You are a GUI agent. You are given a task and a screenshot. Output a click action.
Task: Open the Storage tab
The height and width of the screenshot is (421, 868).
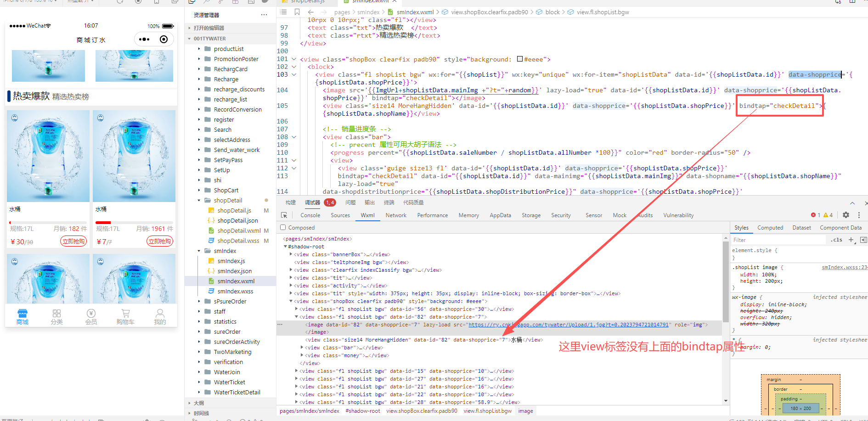[531, 215]
